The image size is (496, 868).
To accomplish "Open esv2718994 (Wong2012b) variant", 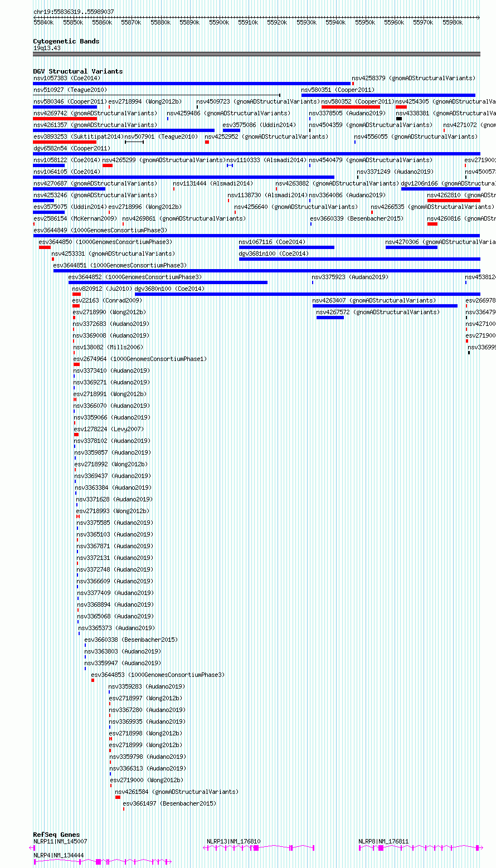I will (145, 101).
